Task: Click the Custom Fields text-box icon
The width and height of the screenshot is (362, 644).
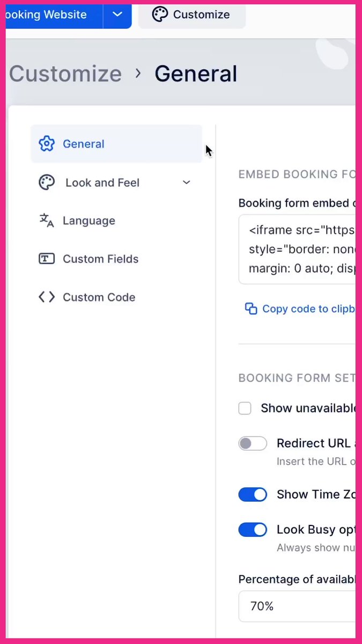Action: pyautogui.click(x=47, y=259)
